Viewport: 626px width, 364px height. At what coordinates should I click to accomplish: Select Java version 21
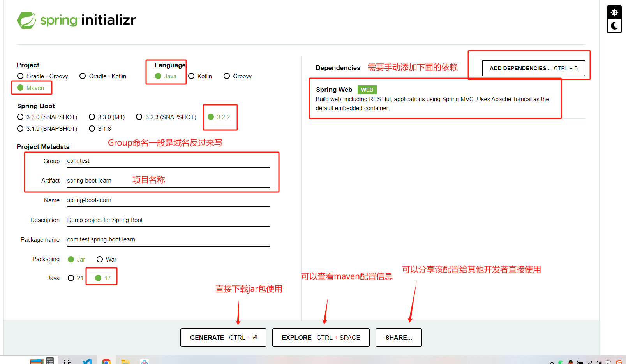tap(76, 278)
